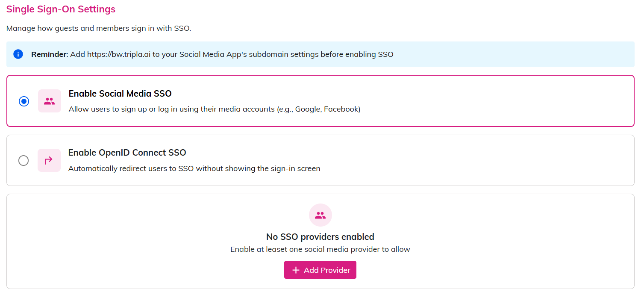Screen dimensions: 644x301
Task: Click the No SSO providers enabled heading
Action: point(320,237)
